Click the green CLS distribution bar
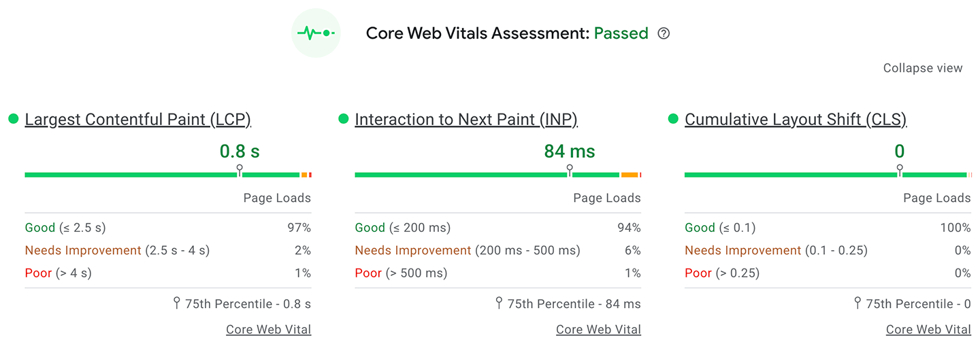This screenshot has width=980, height=344. [789, 175]
